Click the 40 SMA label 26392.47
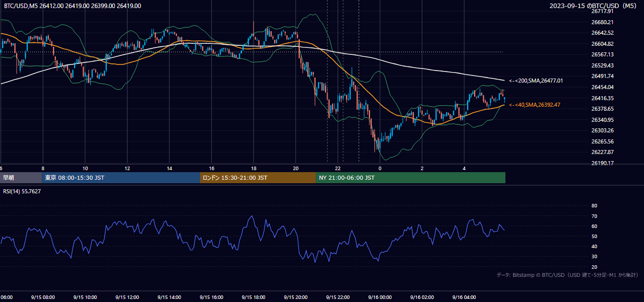644x302 pixels. point(535,105)
